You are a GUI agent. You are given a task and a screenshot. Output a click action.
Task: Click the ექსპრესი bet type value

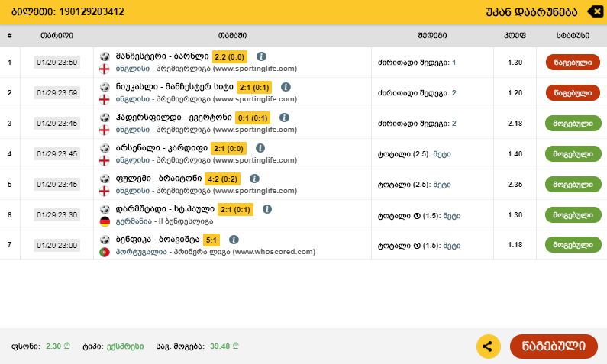[x=125, y=346]
